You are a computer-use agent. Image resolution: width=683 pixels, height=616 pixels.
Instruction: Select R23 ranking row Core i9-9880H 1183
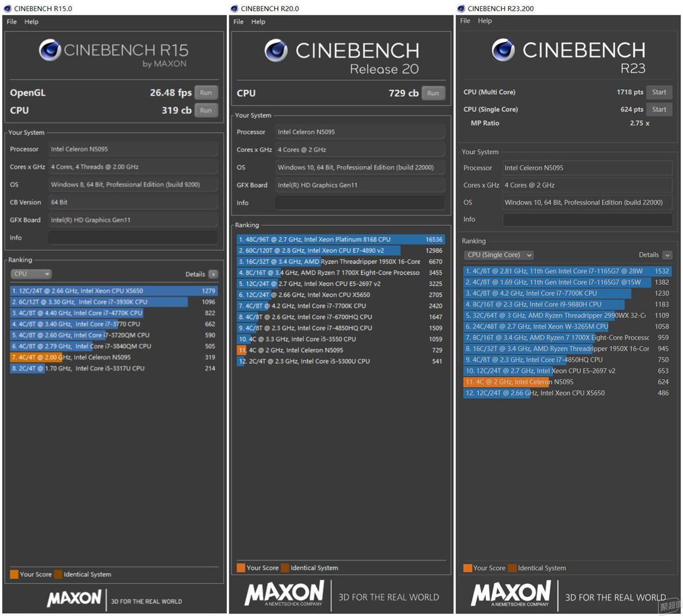(568, 304)
